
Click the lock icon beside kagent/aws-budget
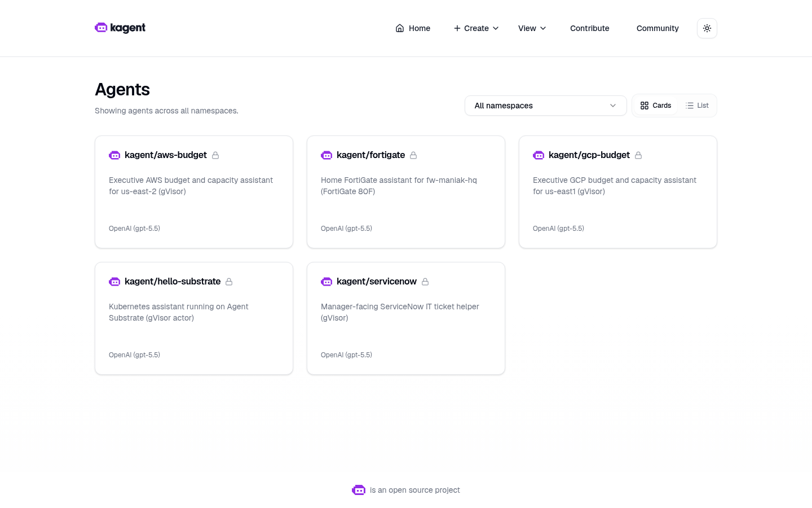pos(215,155)
